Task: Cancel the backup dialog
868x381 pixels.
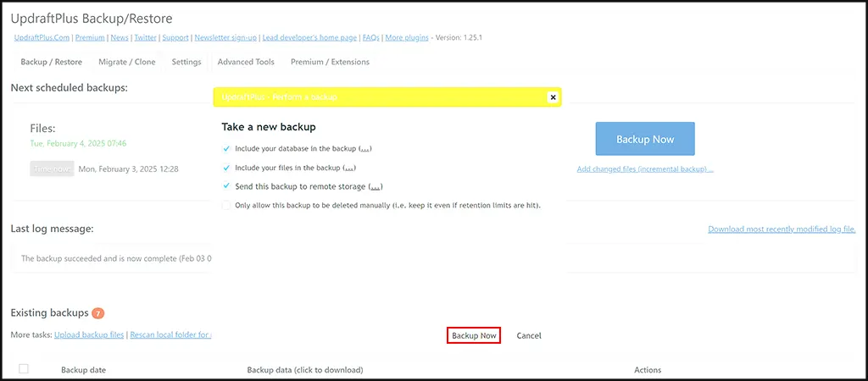Action: click(529, 335)
